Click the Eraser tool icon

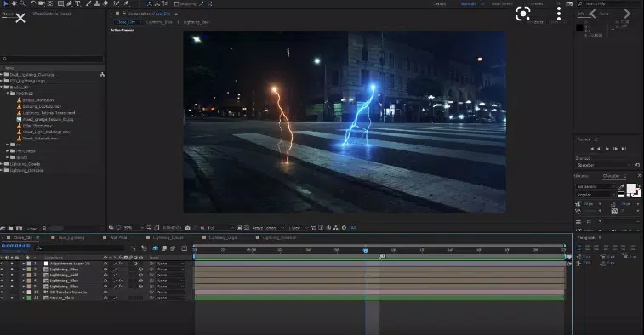[x=105, y=3]
